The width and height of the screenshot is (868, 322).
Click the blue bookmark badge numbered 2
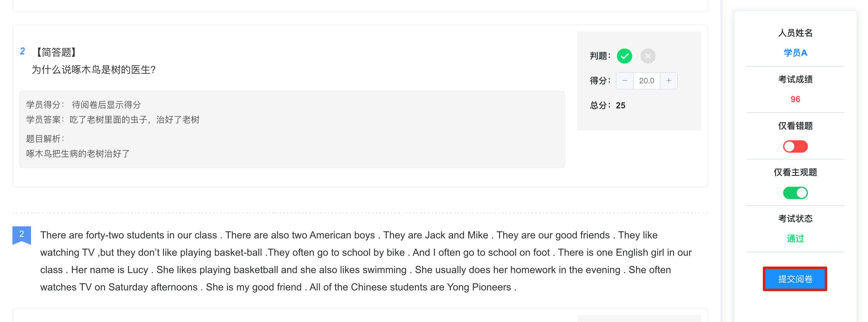click(x=22, y=235)
